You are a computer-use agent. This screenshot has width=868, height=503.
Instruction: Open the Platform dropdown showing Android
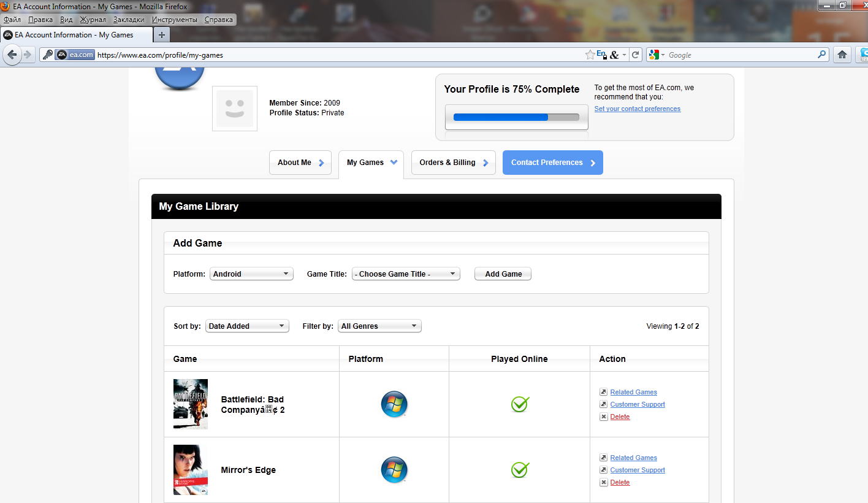[251, 274]
